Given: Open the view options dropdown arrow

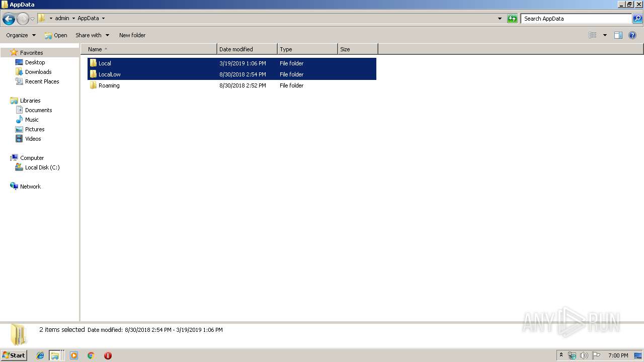Looking at the screenshot, I should click(605, 35).
